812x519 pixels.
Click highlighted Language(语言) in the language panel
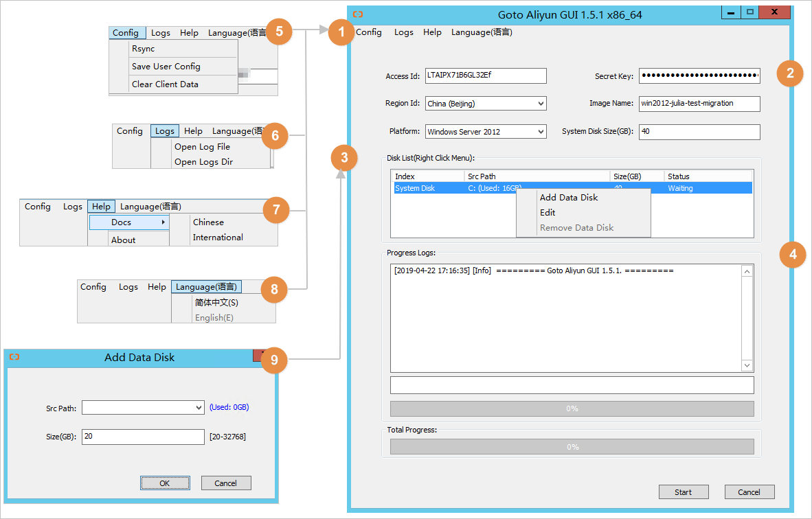tap(206, 287)
